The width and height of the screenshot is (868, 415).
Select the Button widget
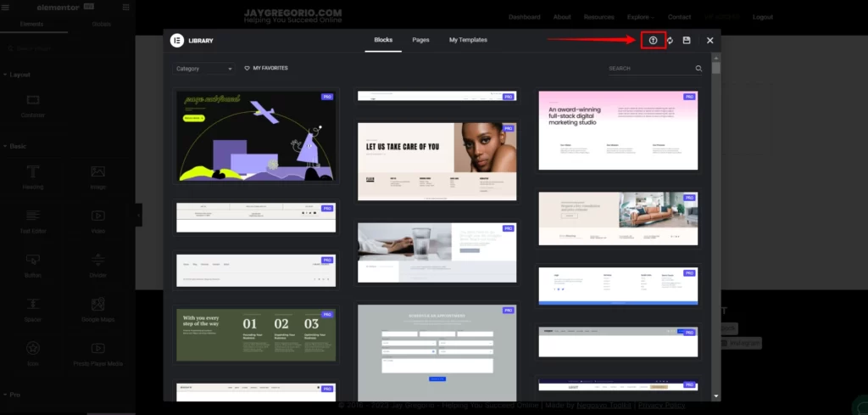point(33,266)
